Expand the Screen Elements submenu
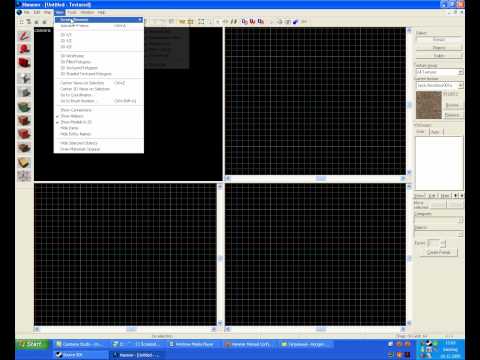480x360 pixels. pyautogui.click(x=99, y=20)
